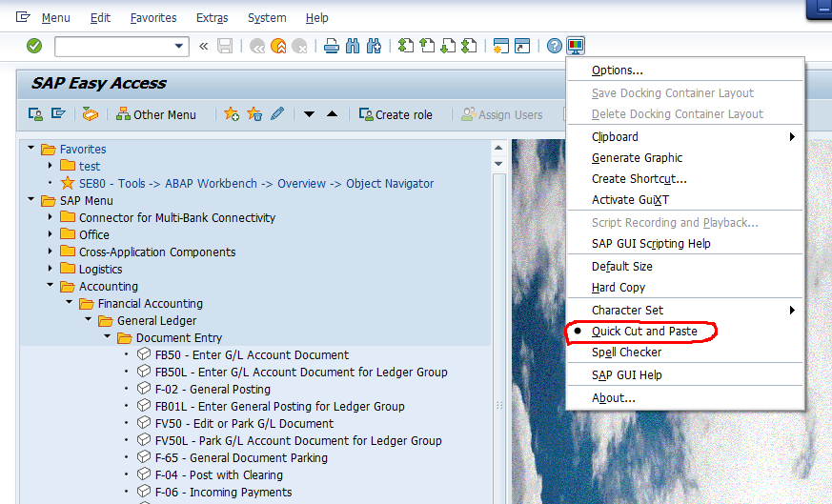Click the Change Favorites pencil icon
Image resolution: width=832 pixels, height=504 pixels.
click(277, 113)
